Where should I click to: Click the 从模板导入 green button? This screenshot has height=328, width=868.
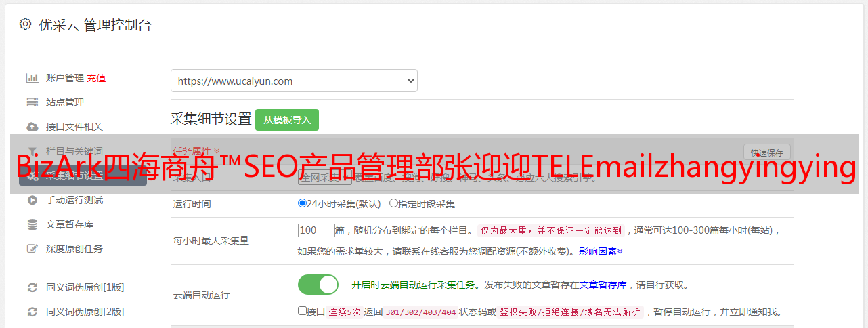click(287, 120)
